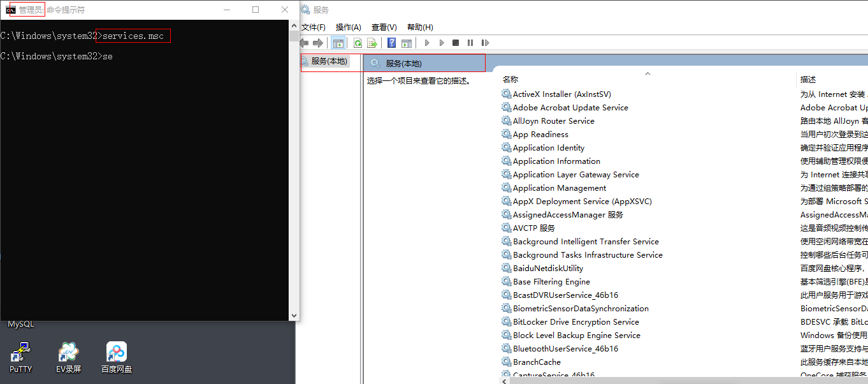The image size is (868, 384).
Task: Click the Restart Service toolbar icon
Action: 485,43
